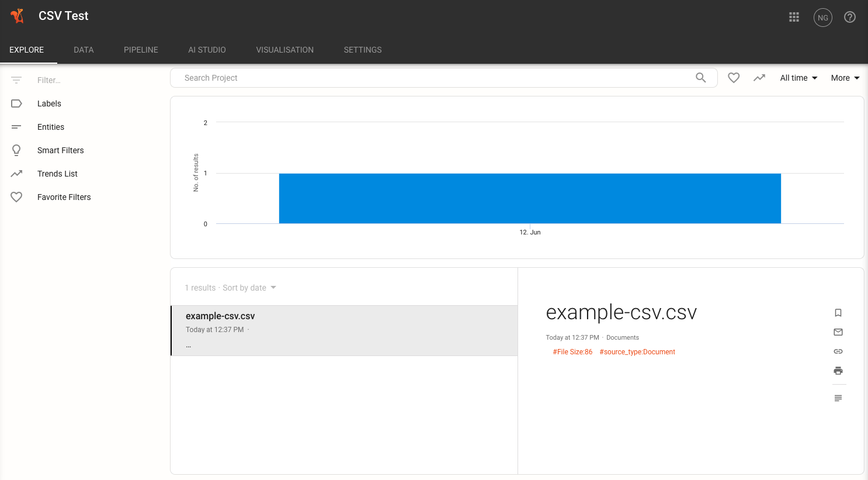Viewport: 868px width, 480px height.
Task: Open the Sort by date dropdown
Action: (249, 288)
